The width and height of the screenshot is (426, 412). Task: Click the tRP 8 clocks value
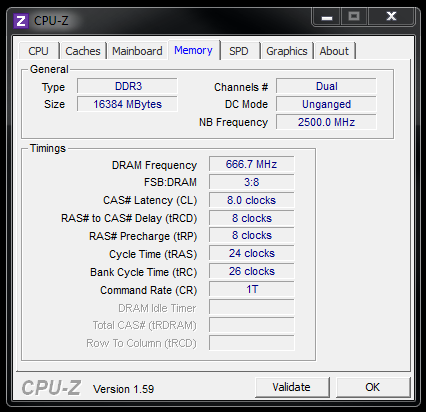(x=252, y=235)
